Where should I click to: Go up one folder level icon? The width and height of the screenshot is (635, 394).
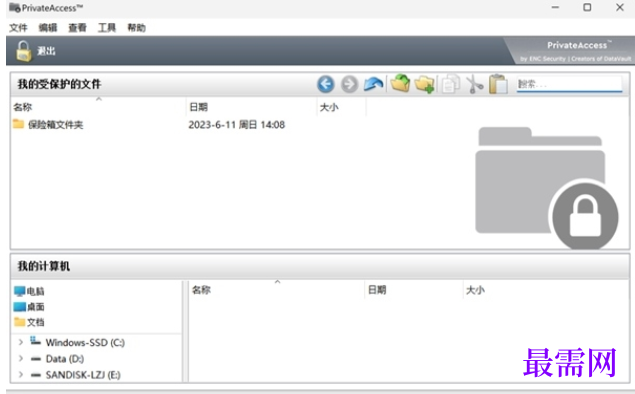(x=373, y=84)
